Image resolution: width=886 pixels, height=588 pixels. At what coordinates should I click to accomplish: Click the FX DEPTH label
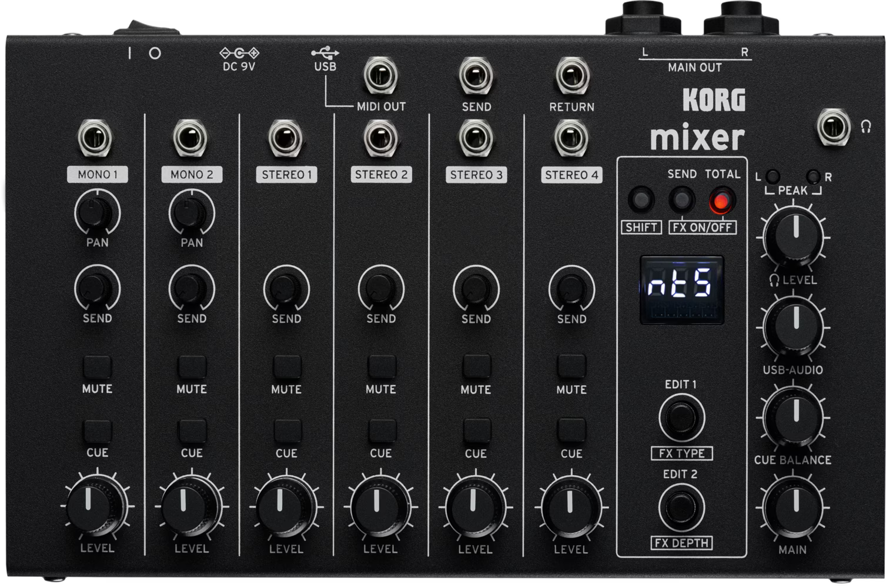point(682,543)
